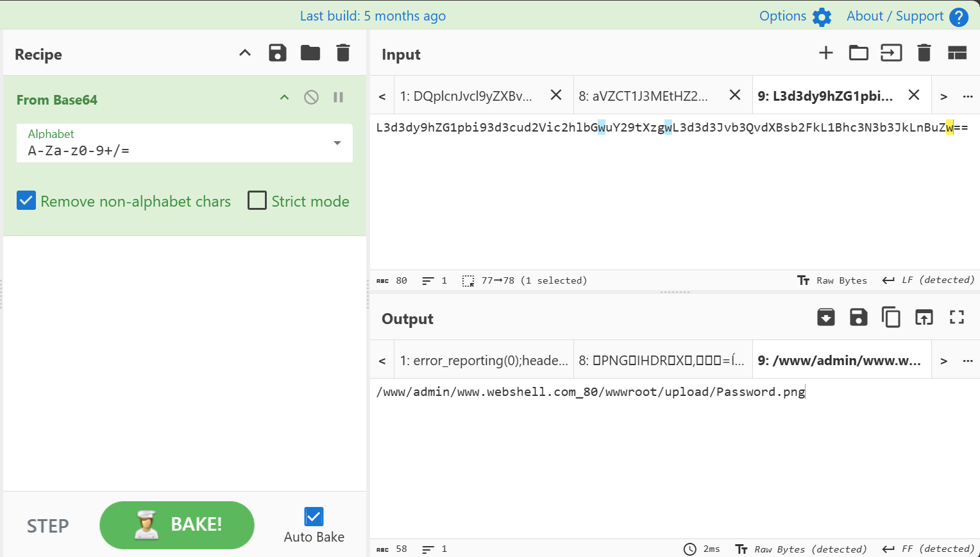980x557 pixels.
Task: Add a new input tab
Action: click(825, 53)
